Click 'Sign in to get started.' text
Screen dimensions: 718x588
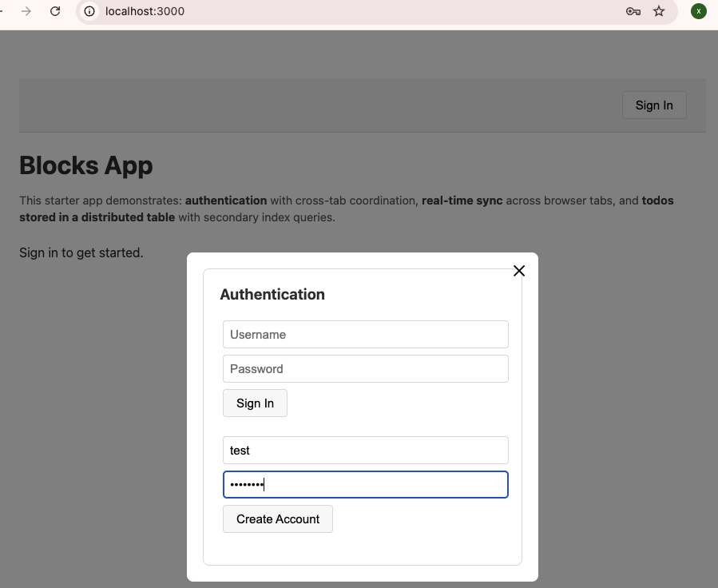click(x=81, y=252)
